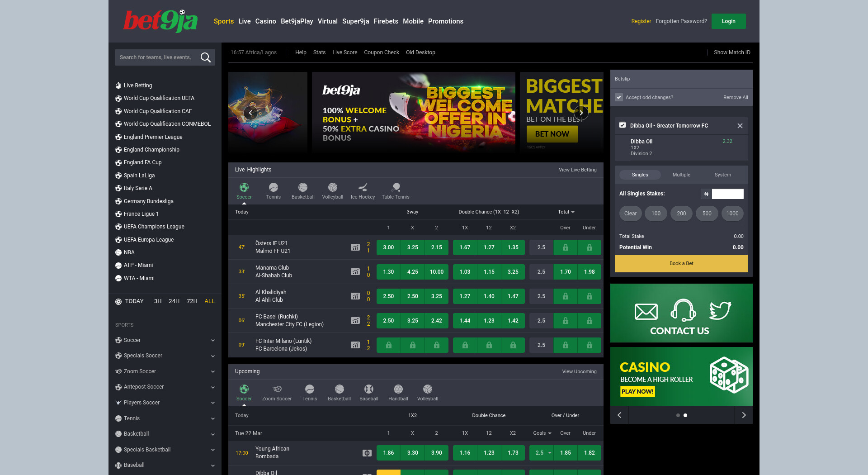Click the bet9ja logo
The height and width of the screenshot is (475, 868).
click(x=160, y=21)
